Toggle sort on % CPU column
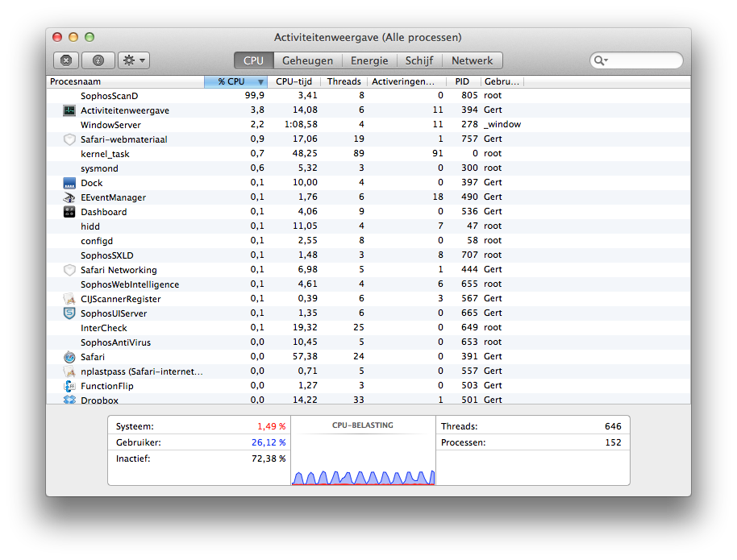Screen dimensions: 737x560 [236, 81]
